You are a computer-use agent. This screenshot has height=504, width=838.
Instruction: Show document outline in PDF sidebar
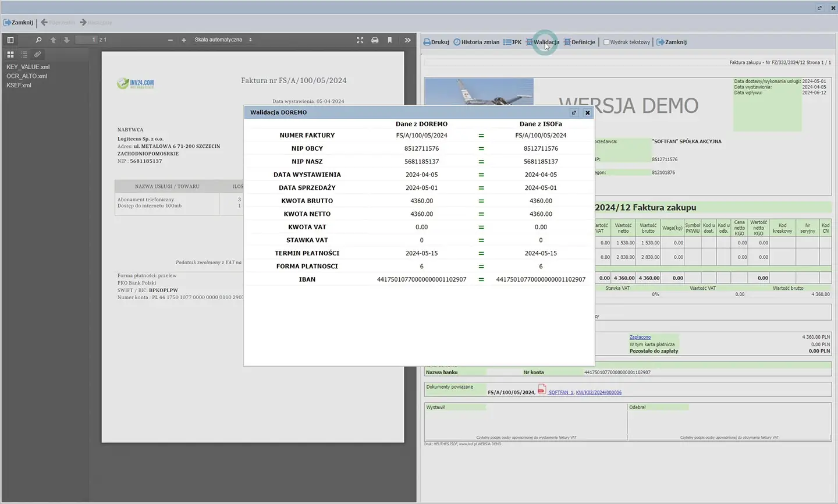(24, 54)
